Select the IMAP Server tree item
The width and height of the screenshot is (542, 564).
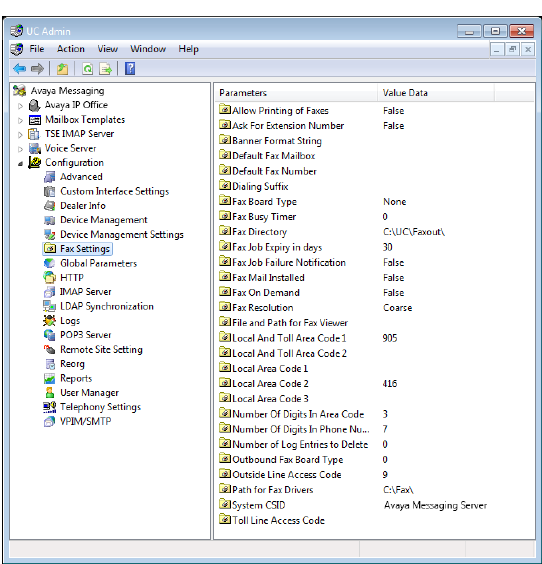tap(86, 292)
